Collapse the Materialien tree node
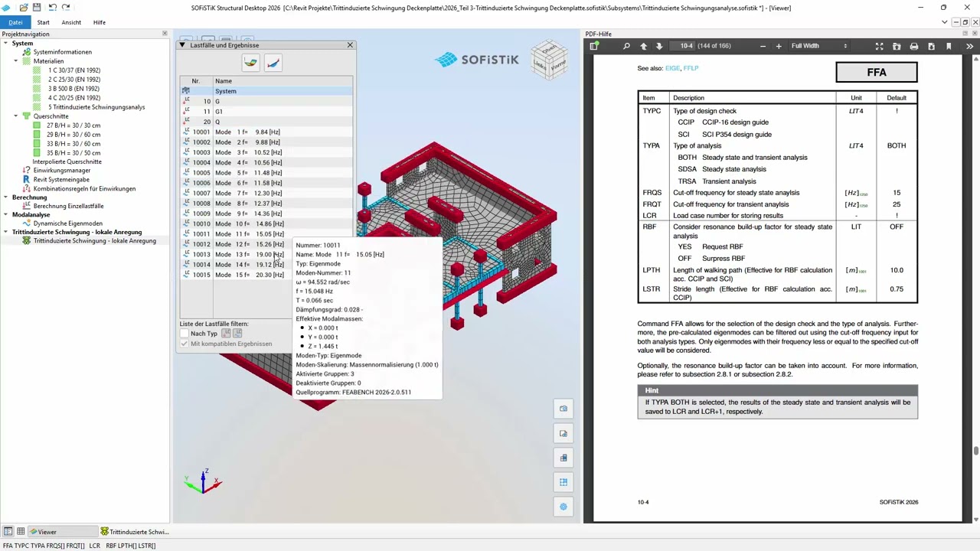This screenshot has height=551, width=980. coord(15,61)
